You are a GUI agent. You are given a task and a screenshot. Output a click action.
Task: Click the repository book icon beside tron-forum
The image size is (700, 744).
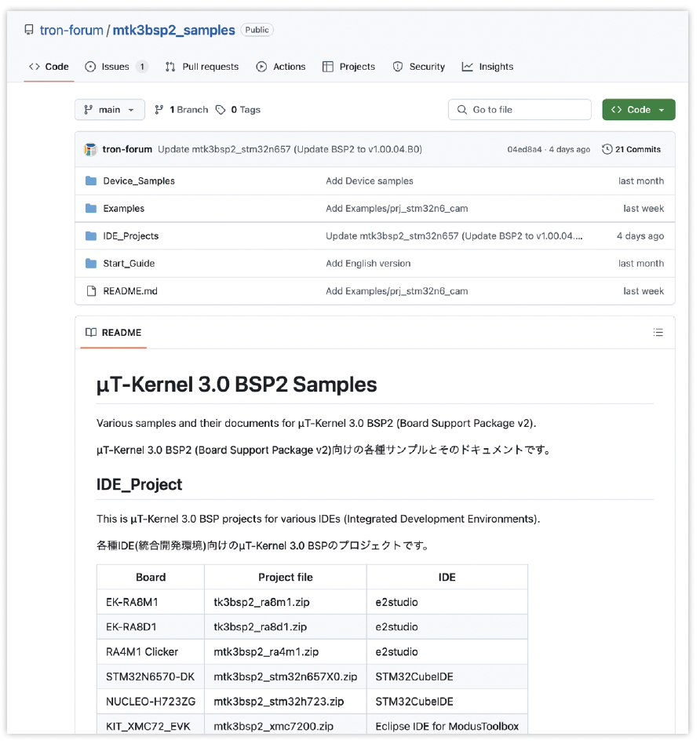click(x=29, y=30)
